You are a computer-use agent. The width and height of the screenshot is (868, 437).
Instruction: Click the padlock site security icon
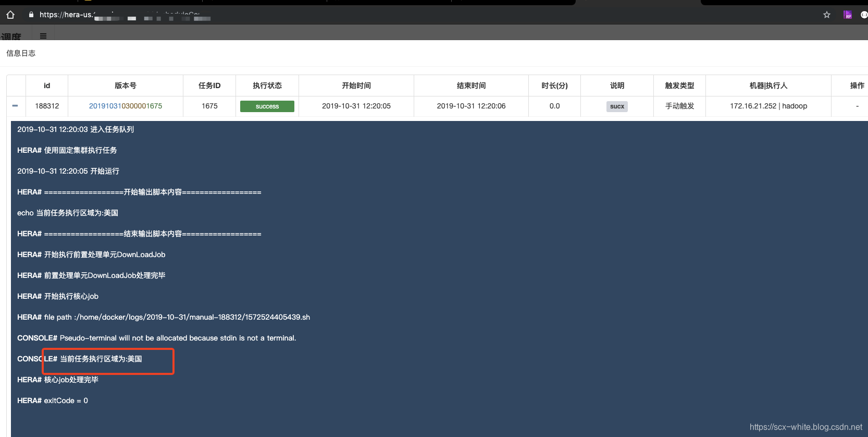click(31, 15)
